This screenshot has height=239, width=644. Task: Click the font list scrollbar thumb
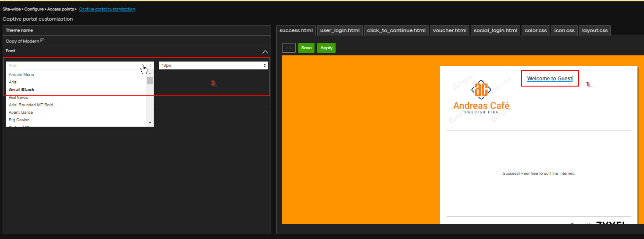point(150,80)
